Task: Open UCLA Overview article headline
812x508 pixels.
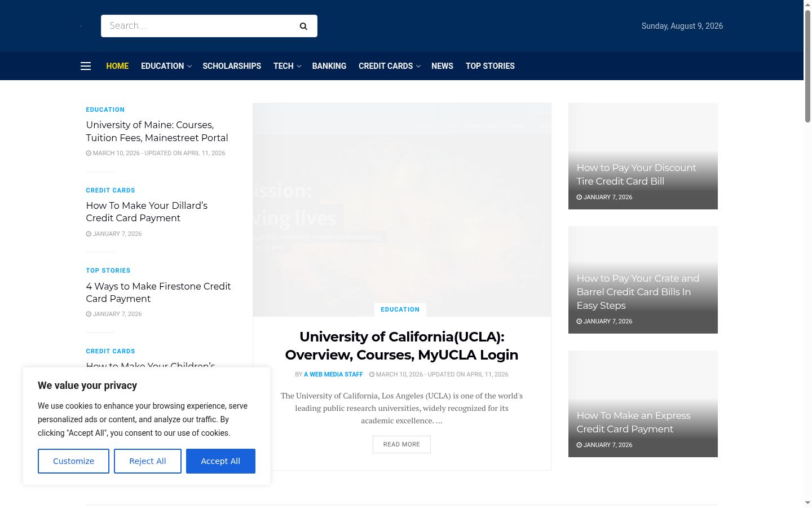Action: pyautogui.click(x=401, y=345)
